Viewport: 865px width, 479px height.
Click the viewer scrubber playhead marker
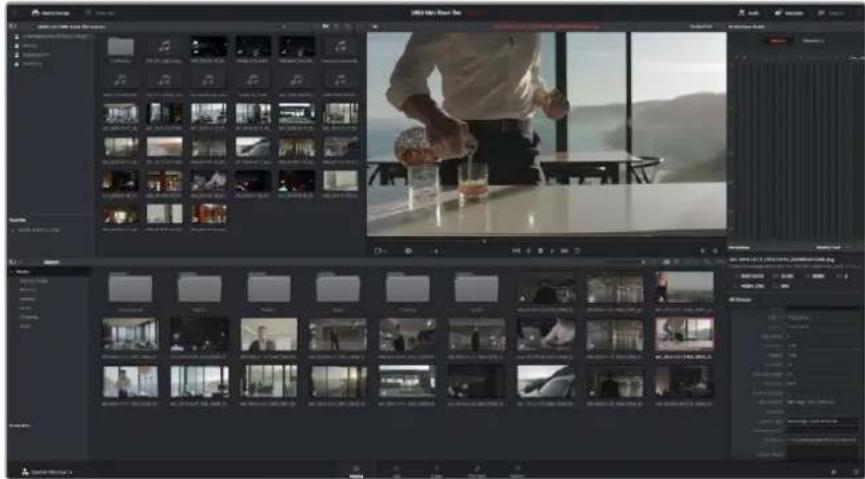484,241
